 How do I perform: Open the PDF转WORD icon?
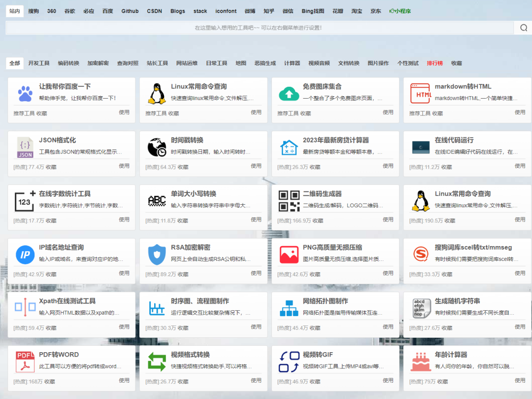(25, 362)
